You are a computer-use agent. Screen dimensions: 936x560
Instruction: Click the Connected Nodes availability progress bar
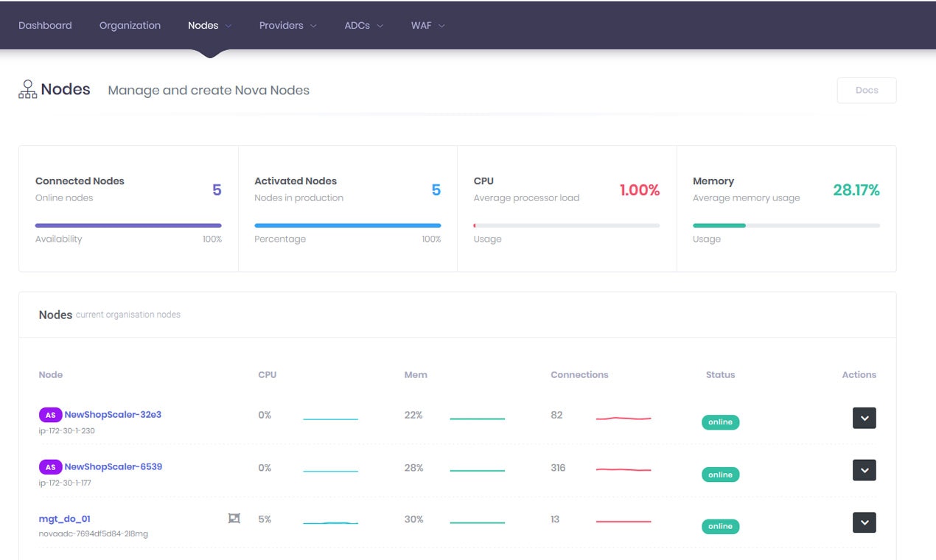point(128,225)
